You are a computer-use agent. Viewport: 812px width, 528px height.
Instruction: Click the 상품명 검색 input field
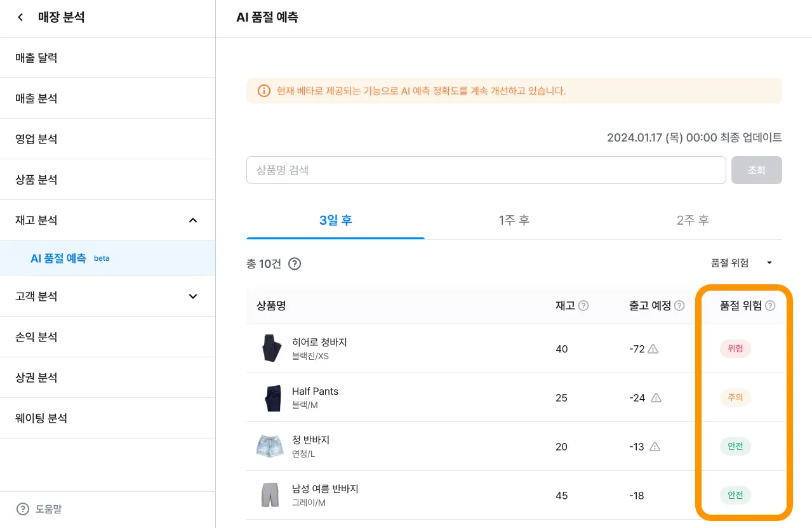coord(486,170)
